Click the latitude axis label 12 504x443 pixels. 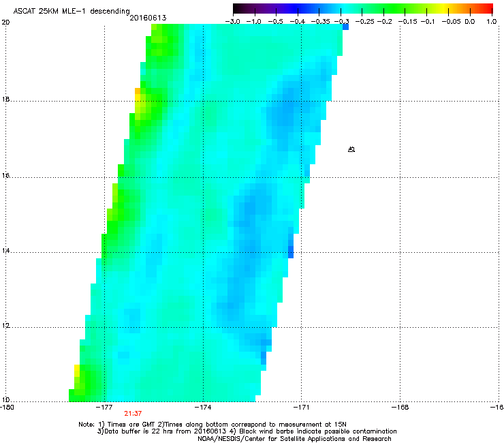point(5,326)
